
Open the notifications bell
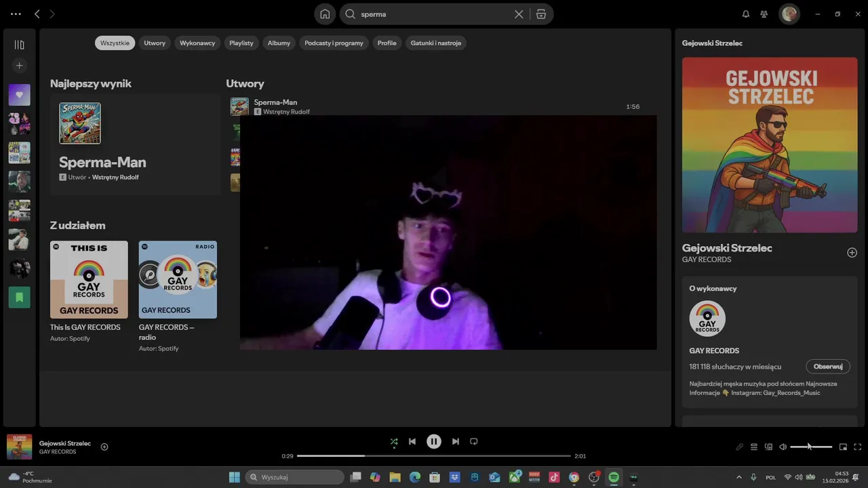(x=746, y=14)
